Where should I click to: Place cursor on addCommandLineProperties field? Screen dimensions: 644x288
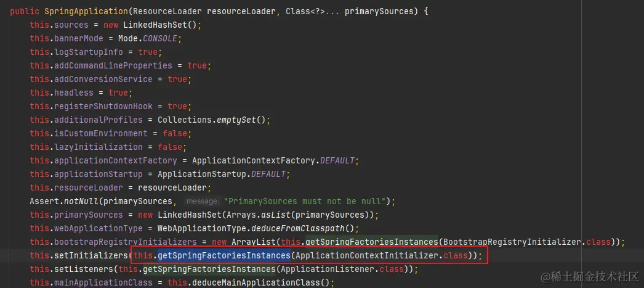point(113,66)
